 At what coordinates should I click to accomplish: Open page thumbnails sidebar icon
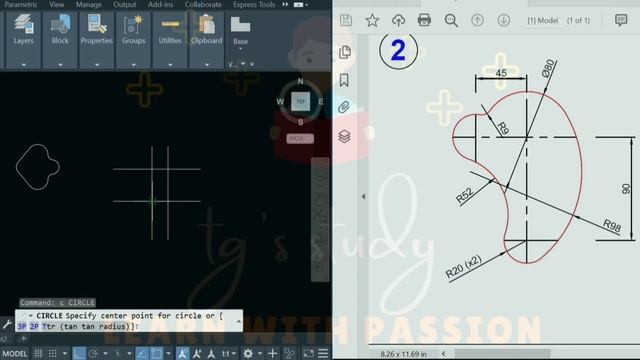pyautogui.click(x=345, y=52)
